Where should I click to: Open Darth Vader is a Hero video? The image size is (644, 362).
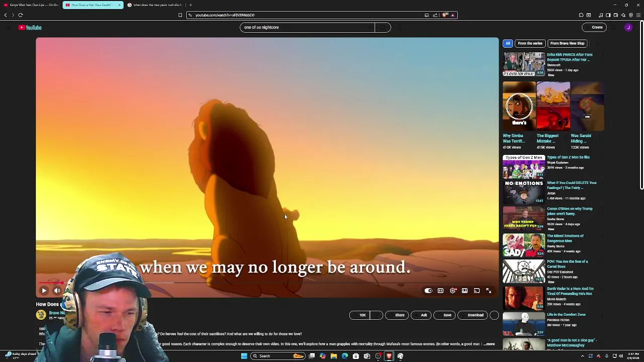pos(524,298)
